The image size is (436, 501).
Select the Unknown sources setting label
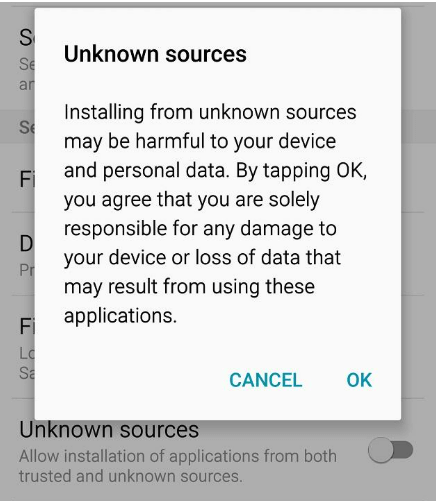[x=109, y=430]
